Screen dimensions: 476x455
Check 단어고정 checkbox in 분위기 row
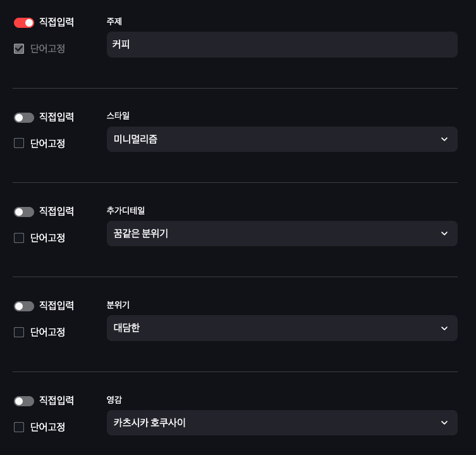[19, 332]
